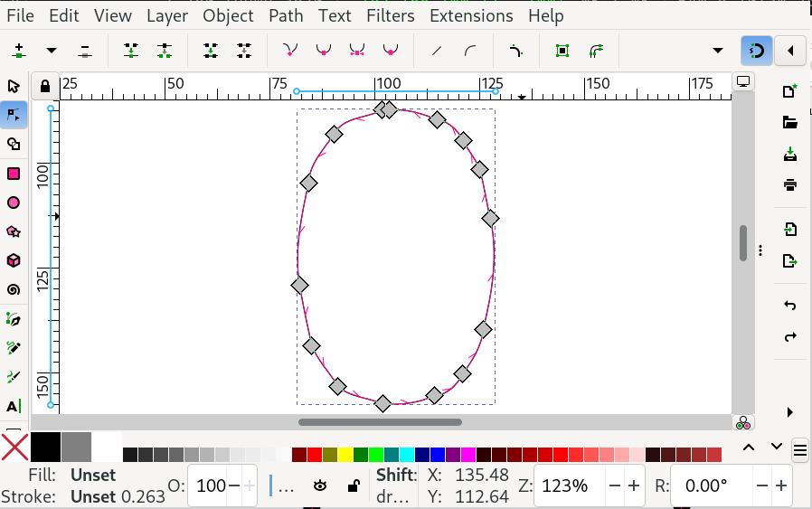Image resolution: width=812 pixels, height=509 pixels.
Task: Click Insert new nodes button
Action: [x=19, y=51]
